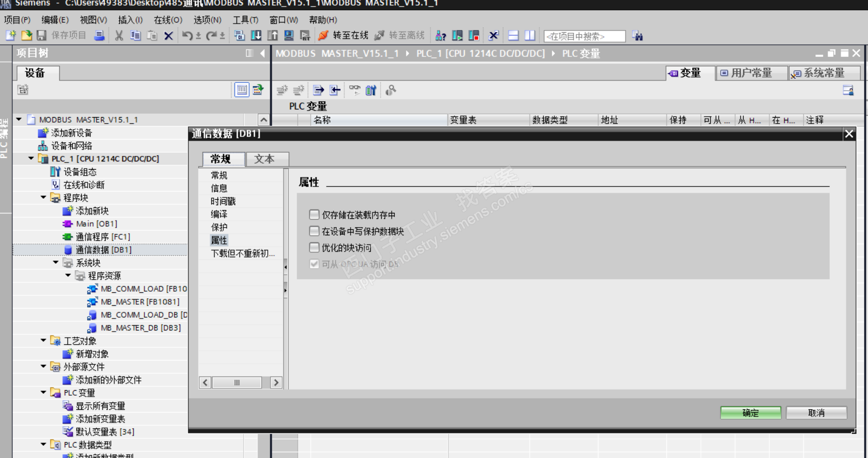Toggle the Optimized block access checkbox
The height and width of the screenshot is (458, 868).
click(x=314, y=247)
